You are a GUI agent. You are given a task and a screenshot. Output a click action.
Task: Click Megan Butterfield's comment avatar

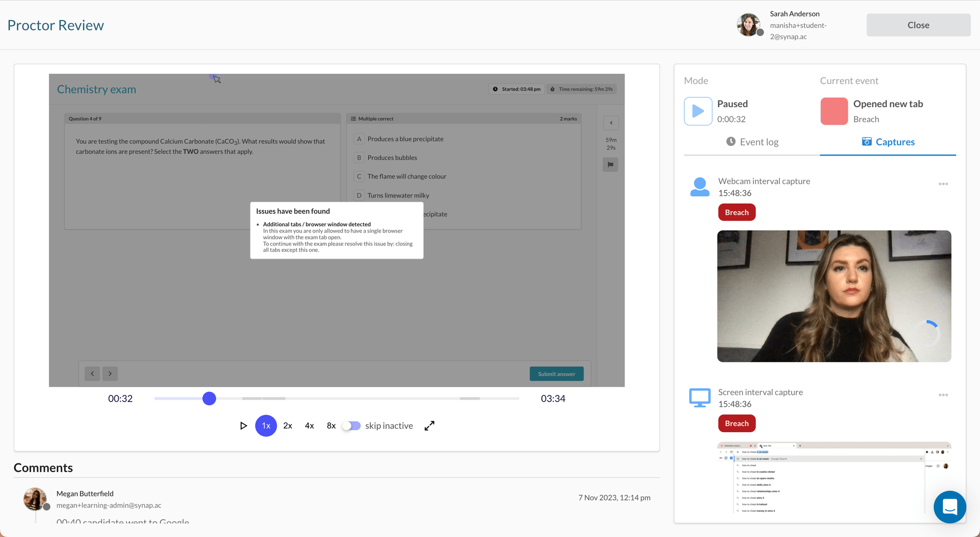click(x=35, y=499)
